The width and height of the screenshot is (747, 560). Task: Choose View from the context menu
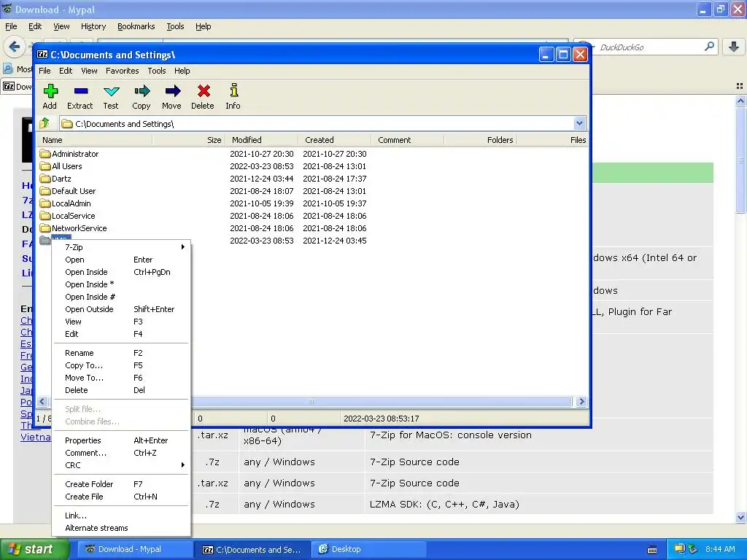[122, 321]
